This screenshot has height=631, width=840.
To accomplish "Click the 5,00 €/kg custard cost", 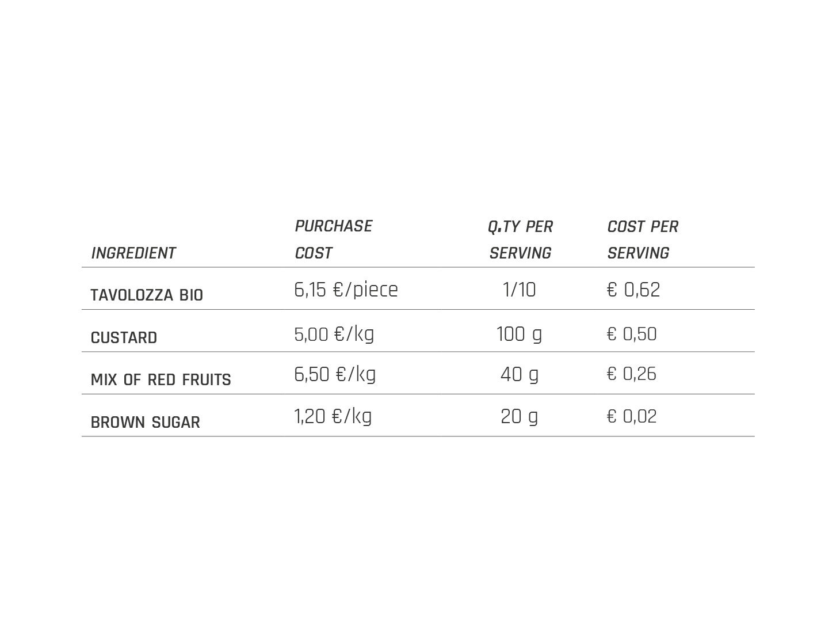I will 334,334.
